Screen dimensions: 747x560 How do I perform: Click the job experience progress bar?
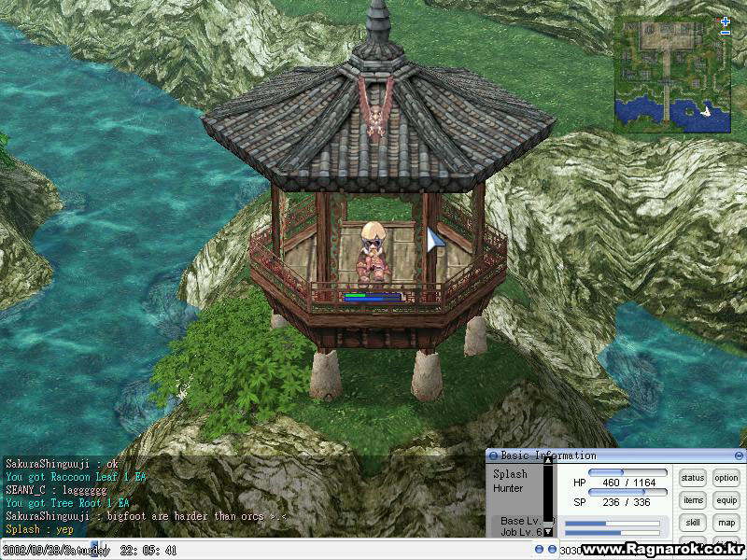click(x=613, y=532)
